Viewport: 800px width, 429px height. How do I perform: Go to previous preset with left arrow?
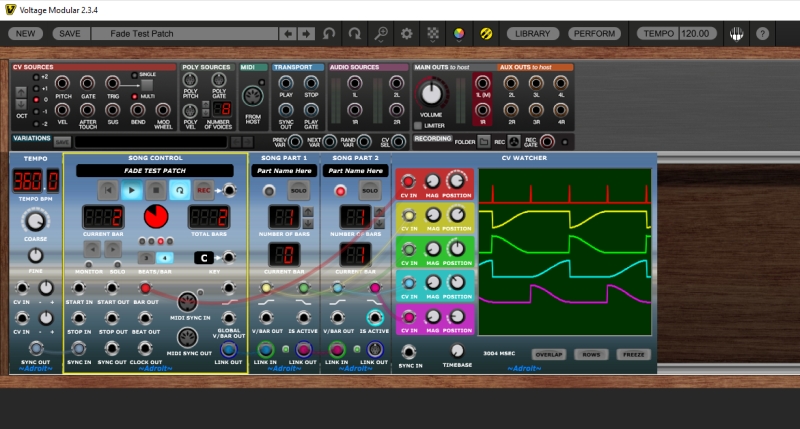[x=288, y=34]
